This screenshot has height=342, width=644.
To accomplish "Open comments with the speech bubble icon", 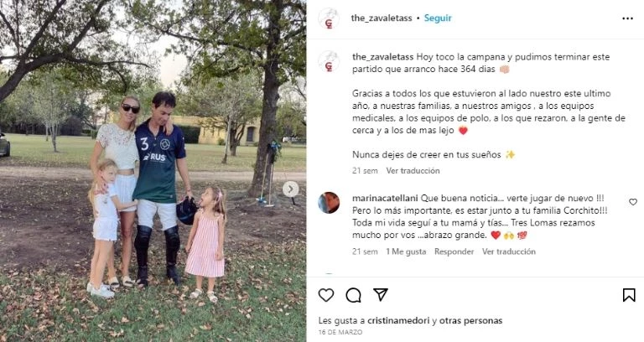I will click(353, 295).
